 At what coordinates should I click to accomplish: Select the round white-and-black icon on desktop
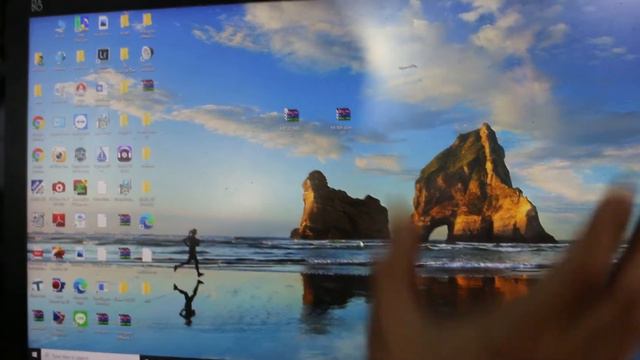(147, 53)
